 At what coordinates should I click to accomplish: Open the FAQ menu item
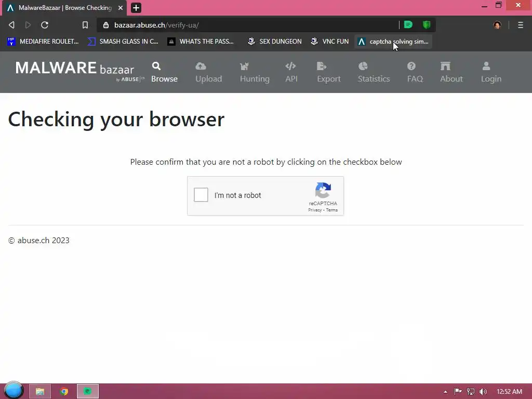coord(415,72)
